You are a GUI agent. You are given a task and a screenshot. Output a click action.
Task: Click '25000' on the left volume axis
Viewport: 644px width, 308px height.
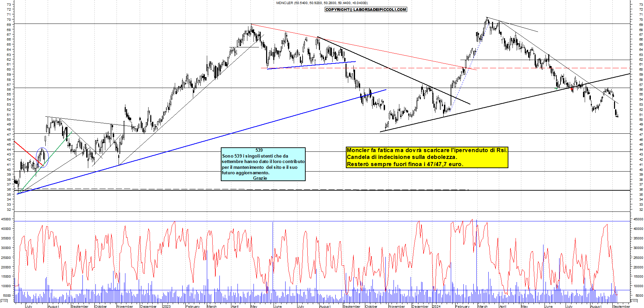(6, 258)
